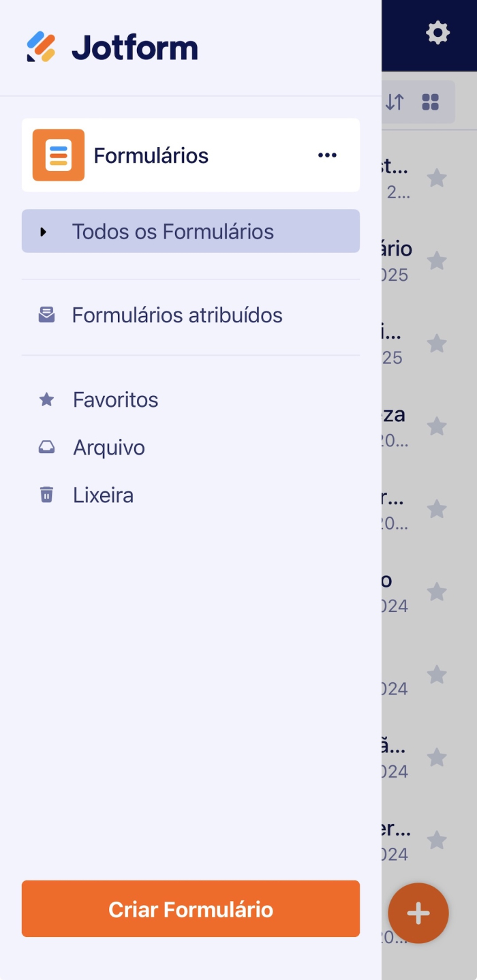The width and height of the screenshot is (477, 980).
Task: Open the Formulários three-dot menu
Action: click(x=327, y=155)
